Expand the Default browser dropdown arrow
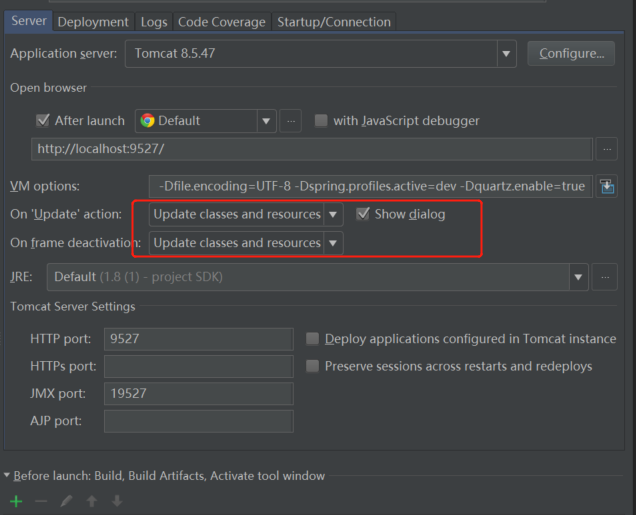This screenshot has height=515, width=636. click(x=266, y=121)
